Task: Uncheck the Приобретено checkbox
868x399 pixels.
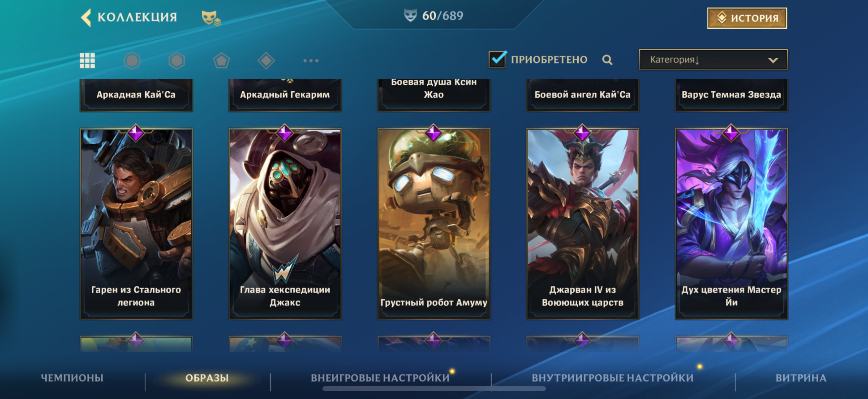Action: [x=497, y=59]
